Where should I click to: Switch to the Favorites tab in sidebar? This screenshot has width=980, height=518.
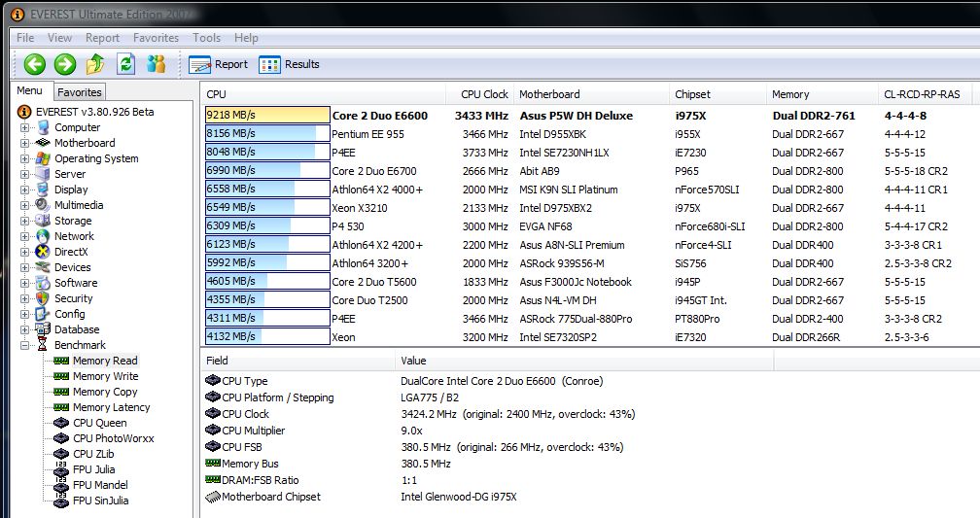(80, 92)
